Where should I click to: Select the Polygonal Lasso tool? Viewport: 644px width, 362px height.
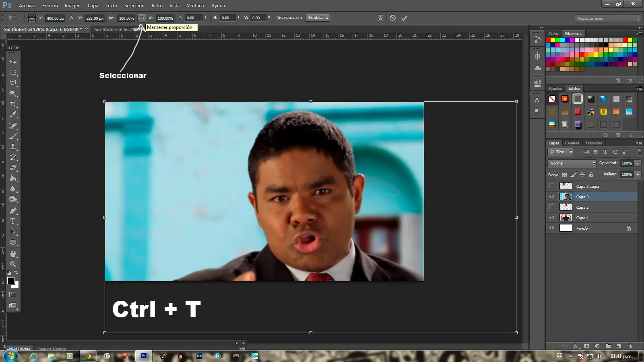pyautogui.click(x=13, y=83)
